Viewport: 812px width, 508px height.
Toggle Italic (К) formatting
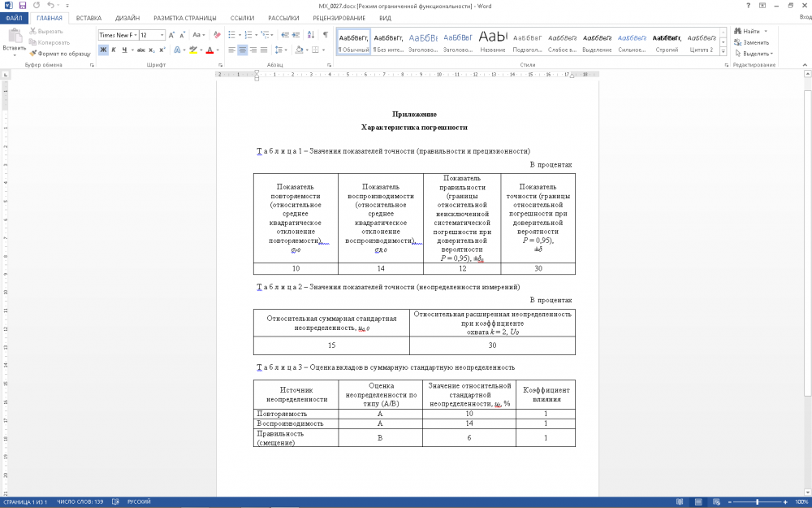114,50
